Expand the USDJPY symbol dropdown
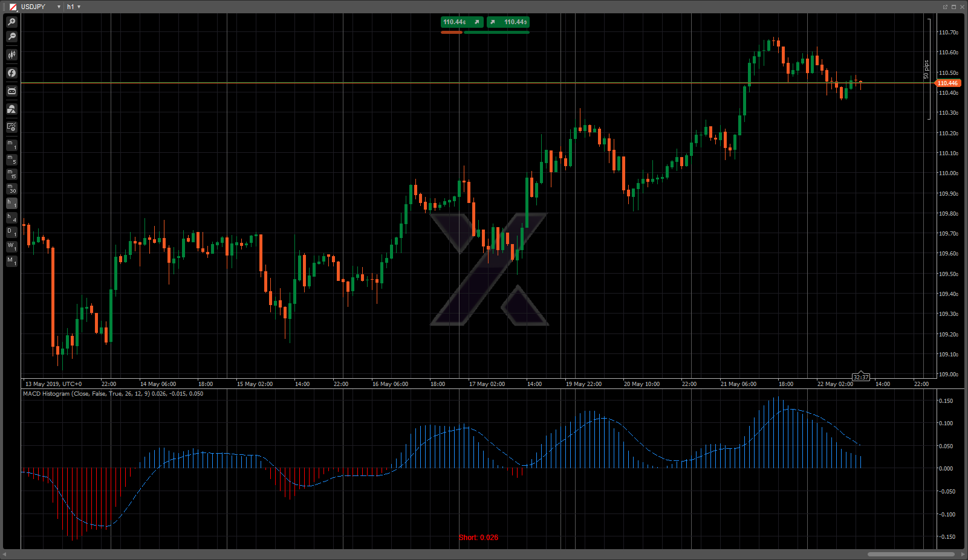The width and height of the screenshot is (968, 560). (x=59, y=7)
